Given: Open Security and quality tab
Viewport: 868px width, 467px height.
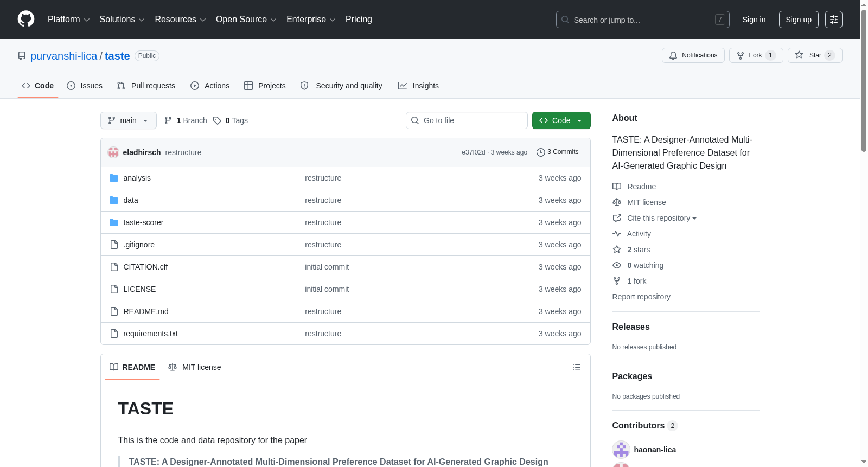Looking at the screenshot, I should 341,86.
